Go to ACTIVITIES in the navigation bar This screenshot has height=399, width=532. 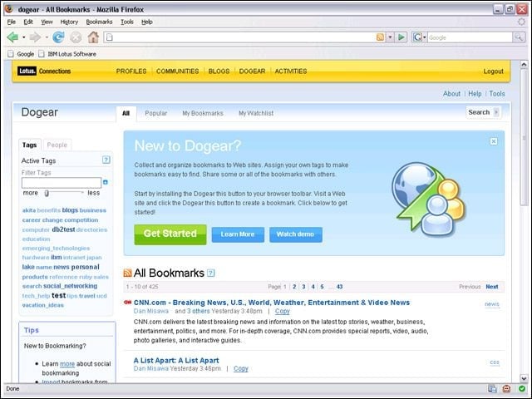click(291, 71)
